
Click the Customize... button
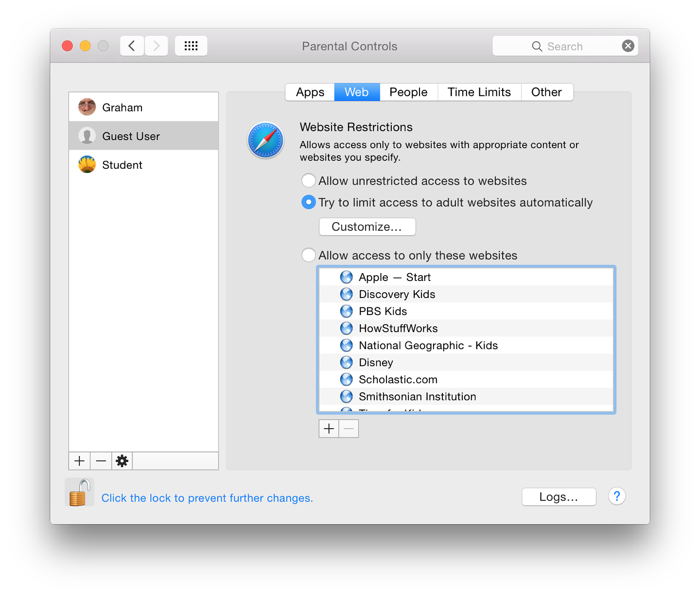click(367, 227)
